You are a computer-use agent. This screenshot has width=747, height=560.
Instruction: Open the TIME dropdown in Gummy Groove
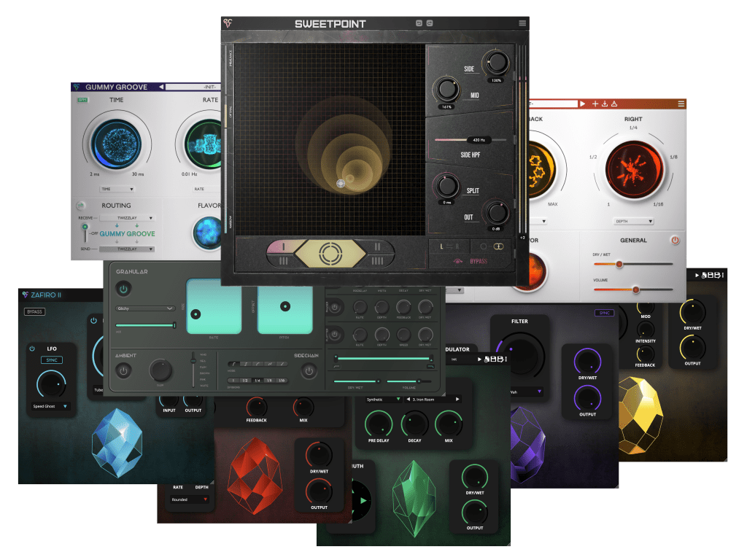click(117, 189)
